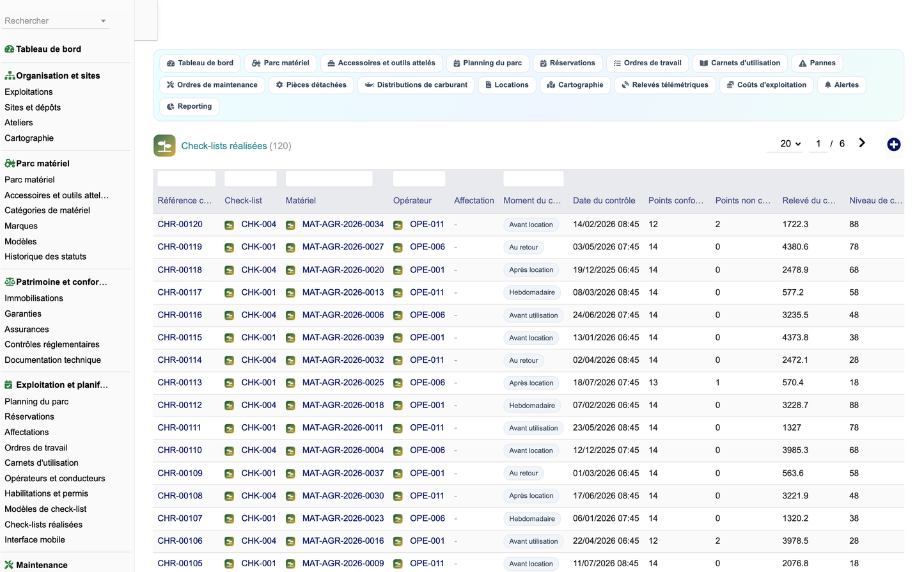
Task: Open Sites et dépôts in sidebar
Action: coord(33,107)
